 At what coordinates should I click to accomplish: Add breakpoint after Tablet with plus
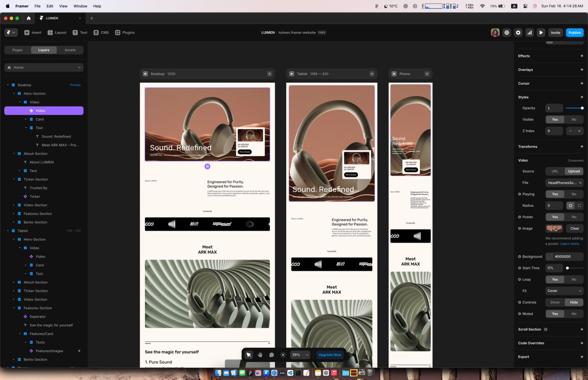click(x=372, y=74)
